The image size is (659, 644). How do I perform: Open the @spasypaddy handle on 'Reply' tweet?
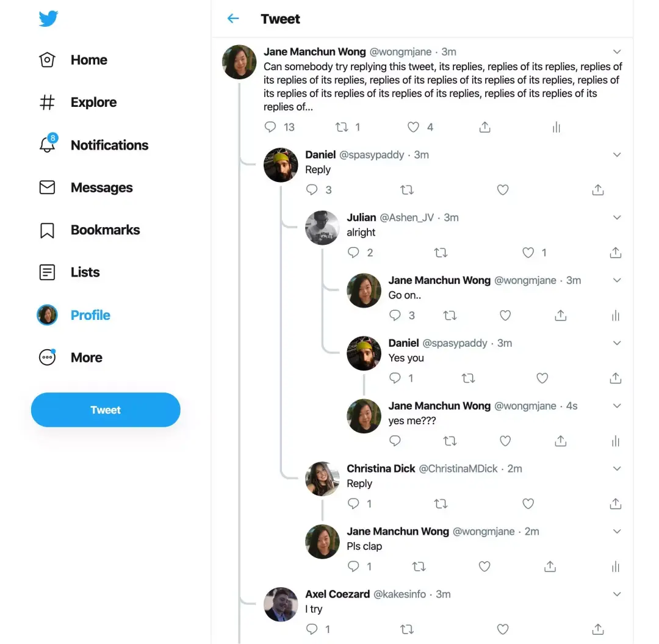pyautogui.click(x=372, y=154)
